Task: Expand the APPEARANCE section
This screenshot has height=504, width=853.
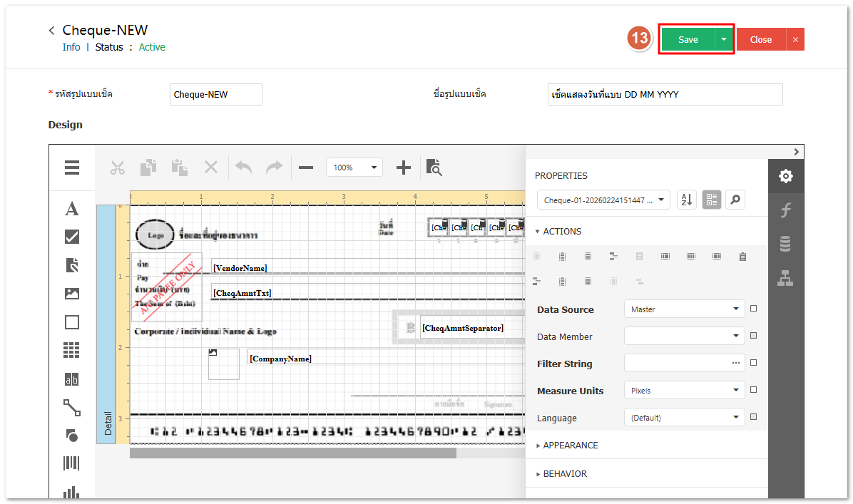Action: pyautogui.click(x=571, y=445)
